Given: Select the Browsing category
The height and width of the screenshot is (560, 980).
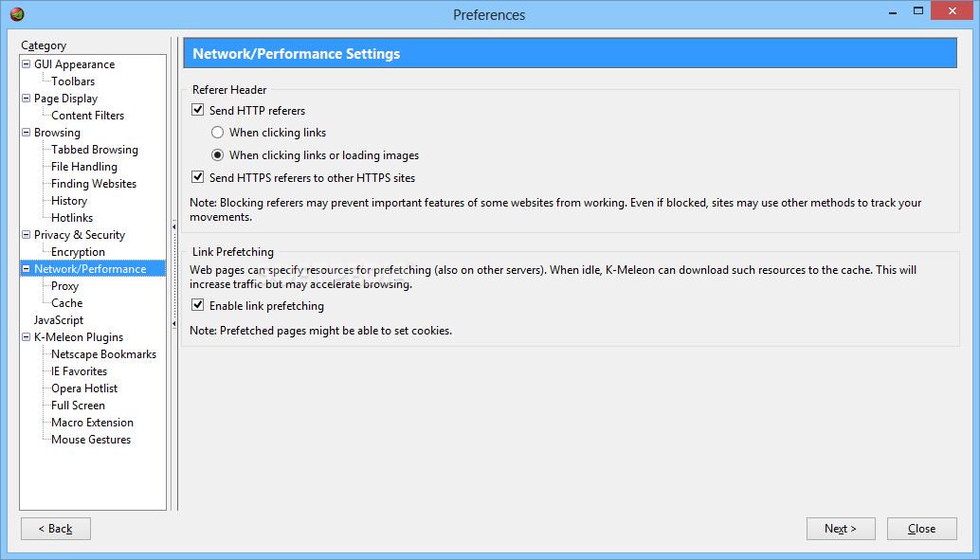Looking at the screenshot, I should (57, 133).
